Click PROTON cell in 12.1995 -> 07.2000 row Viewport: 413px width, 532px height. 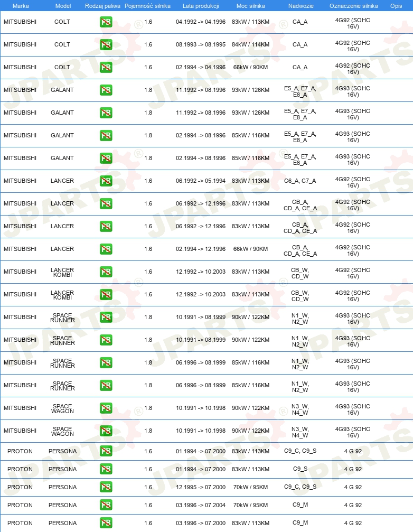pyautogui.click(x=20, y=487)
